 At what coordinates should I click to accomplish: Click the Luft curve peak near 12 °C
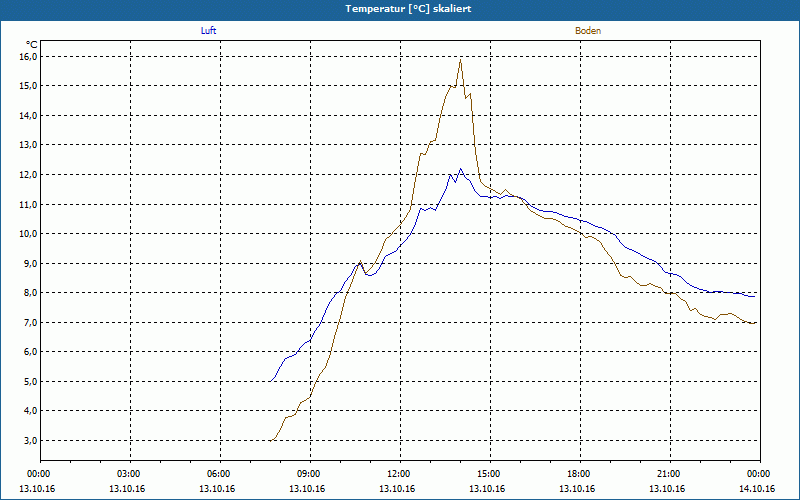coord(460,169)
